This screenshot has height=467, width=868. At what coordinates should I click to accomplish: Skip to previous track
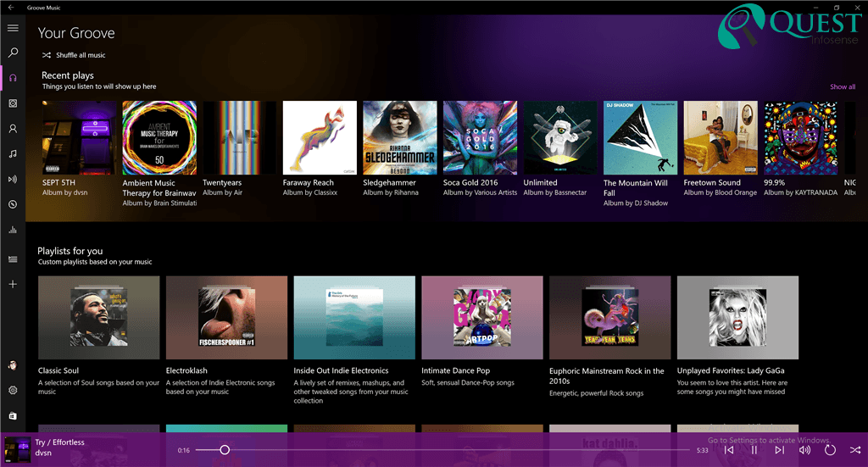(729, 450)
